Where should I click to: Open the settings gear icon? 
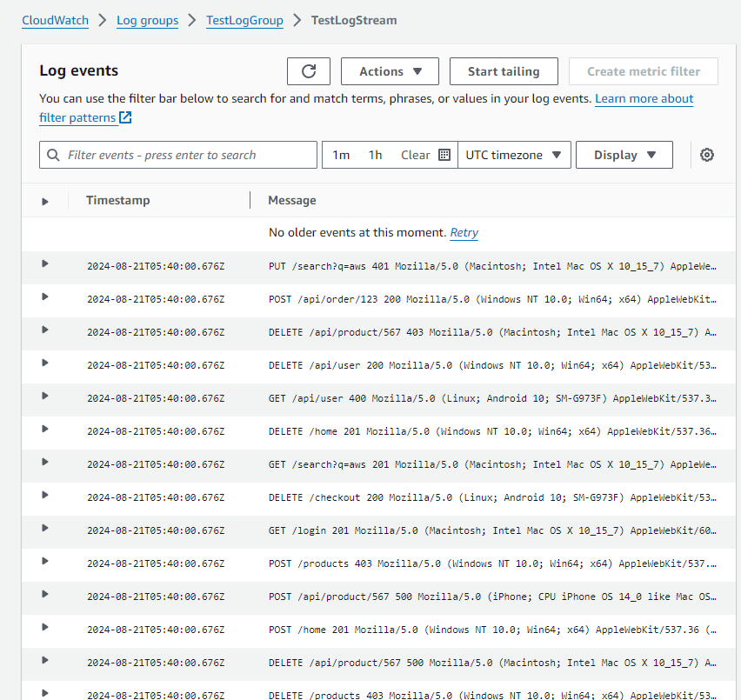[x=707, y=155]
